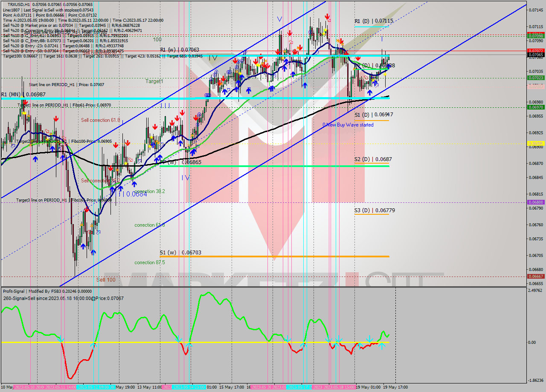Click the 'Sell correction 61.8' red label
Viewport: 546px width, 392px height.
click(101, 120)
